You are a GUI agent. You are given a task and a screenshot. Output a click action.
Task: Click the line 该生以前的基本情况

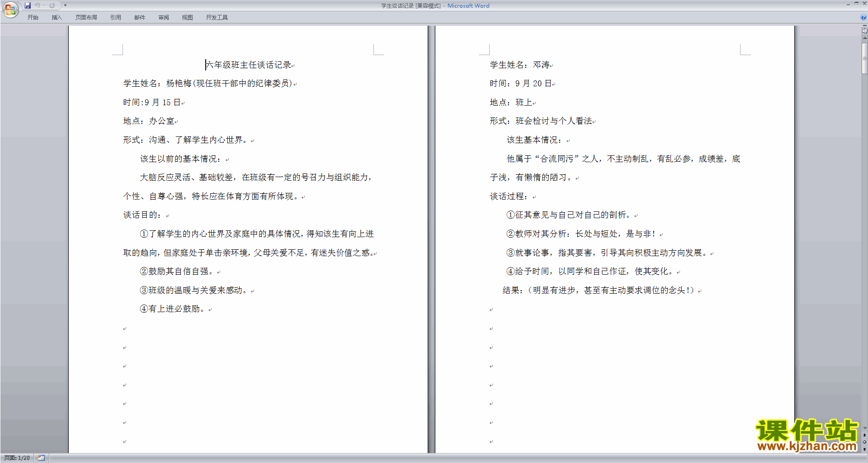[181, 159]
